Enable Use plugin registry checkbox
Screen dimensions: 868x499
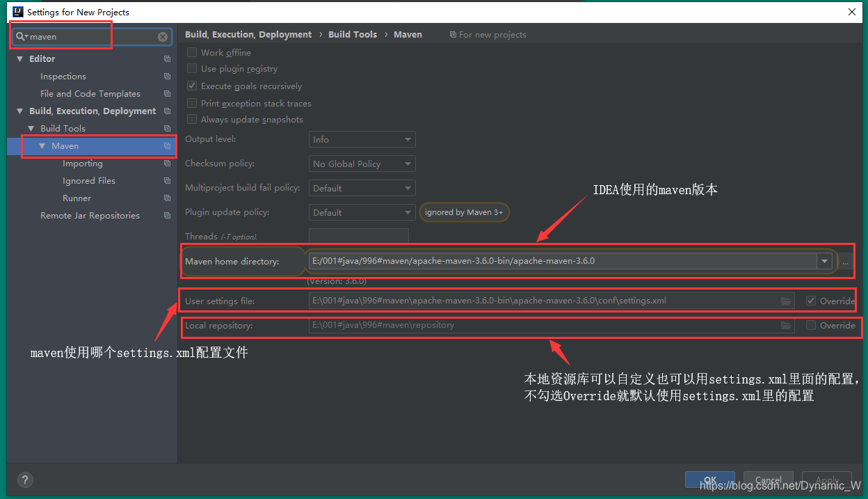[192, 69]
